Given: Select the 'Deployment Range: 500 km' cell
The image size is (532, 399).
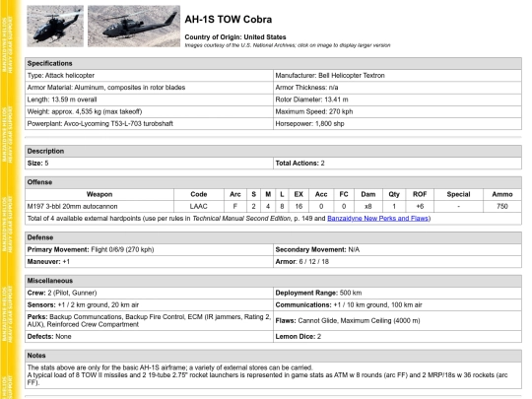Looking at the screenshot, I should coord(397,293).
